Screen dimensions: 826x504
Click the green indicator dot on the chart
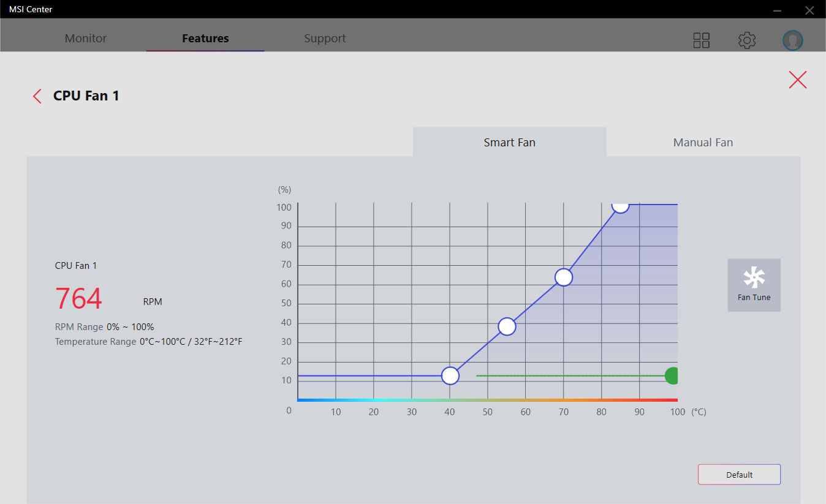click(x=672, y=375)
